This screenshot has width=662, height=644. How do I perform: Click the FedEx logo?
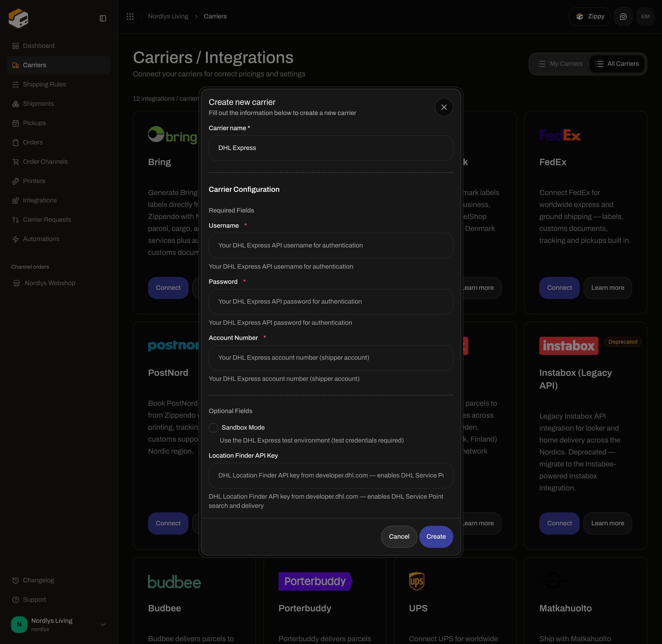coord(560,135)
